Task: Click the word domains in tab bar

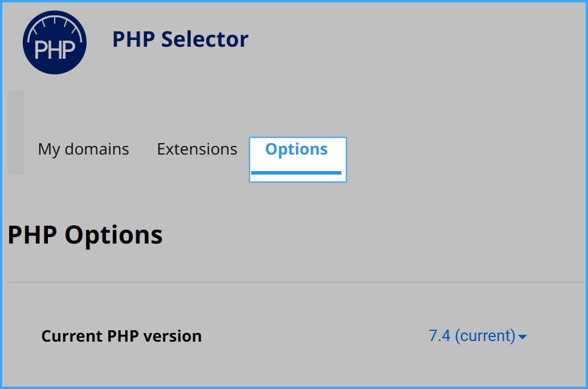Action: click(97, 149)
